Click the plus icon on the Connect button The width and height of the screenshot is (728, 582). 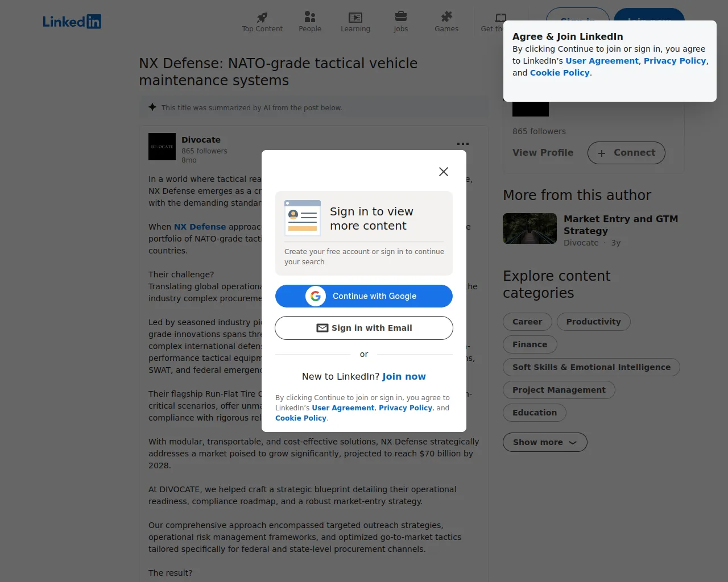point(601,153)
